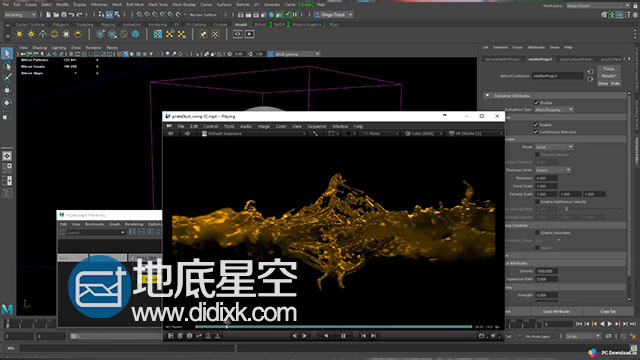640x360 pixels.
Task: Toggle the Continuous Emission checkbox
Action: tap(536, 132)
